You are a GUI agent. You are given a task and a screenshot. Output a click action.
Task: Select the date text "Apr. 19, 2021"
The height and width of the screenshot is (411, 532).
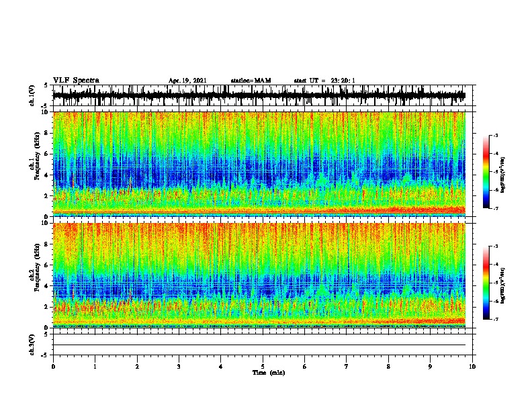(187, 81)
